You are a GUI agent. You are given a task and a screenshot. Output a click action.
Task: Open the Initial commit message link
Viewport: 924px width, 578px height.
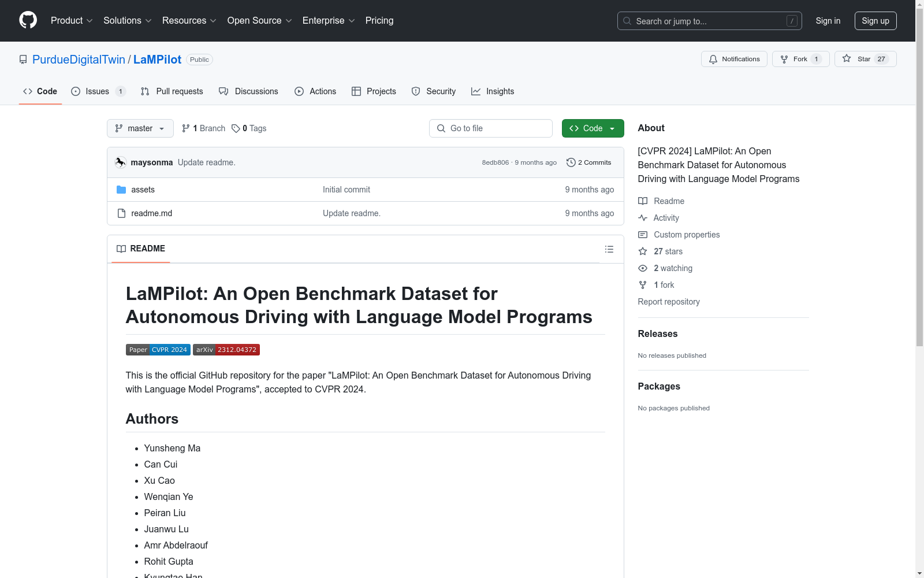click(346, 190)
